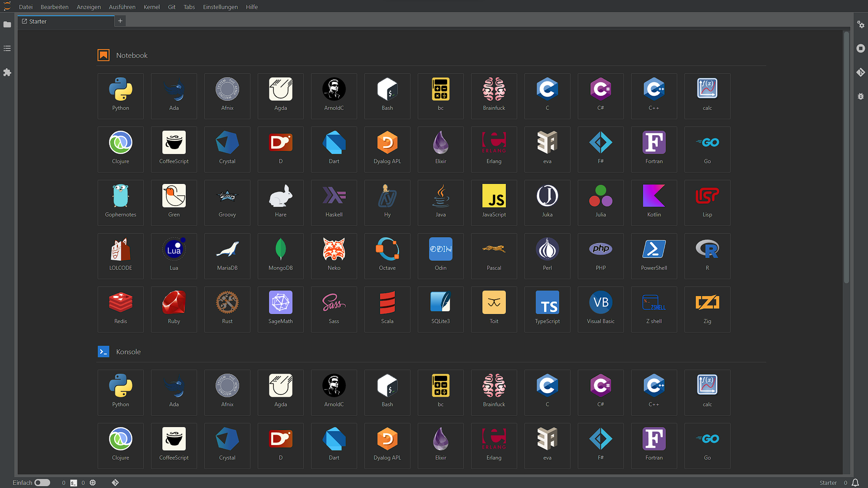868x488 pixels.
Task: Open the debugger bug icon
Action: click(x=861, y=96)
